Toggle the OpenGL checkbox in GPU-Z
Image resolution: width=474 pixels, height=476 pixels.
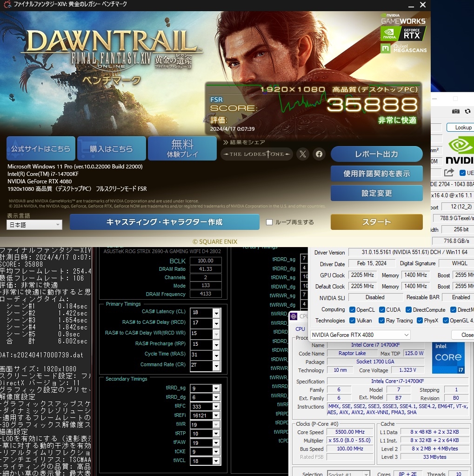(446, 321)
